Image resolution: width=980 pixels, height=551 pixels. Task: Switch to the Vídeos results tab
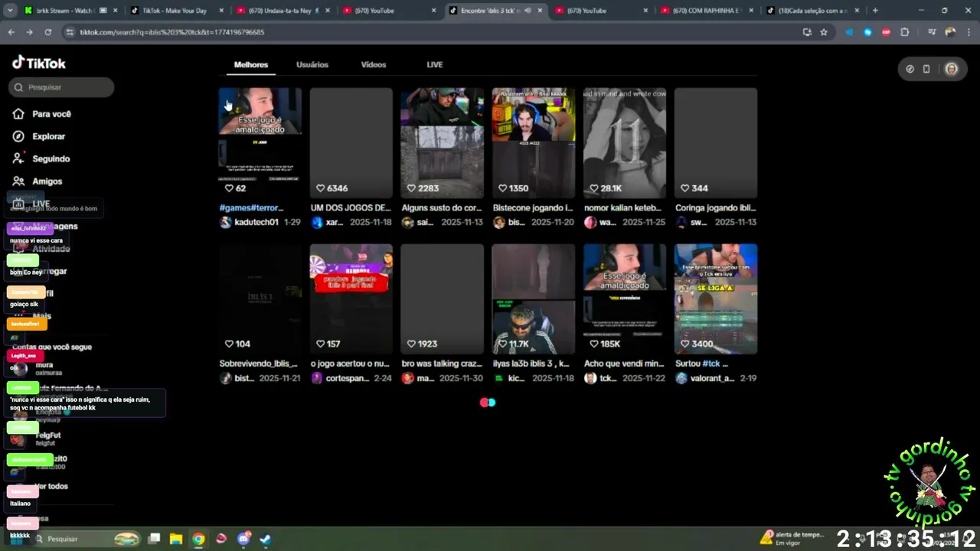pos(374,64)
